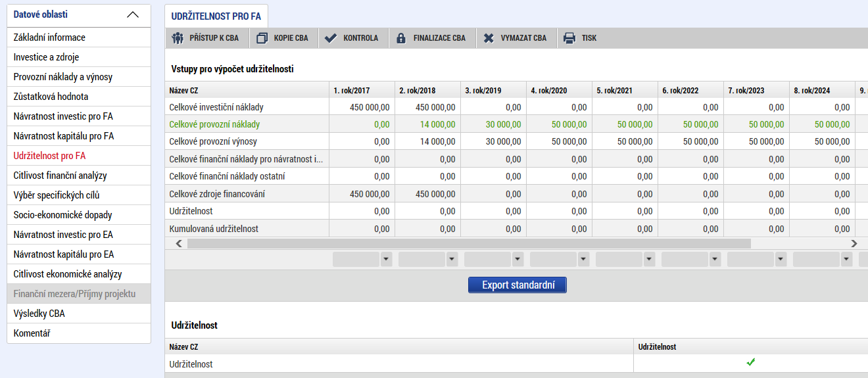Screen dimensions: 868x378
Task: Open Socio-ekonomické dopady section
Action: click(79, 215)
